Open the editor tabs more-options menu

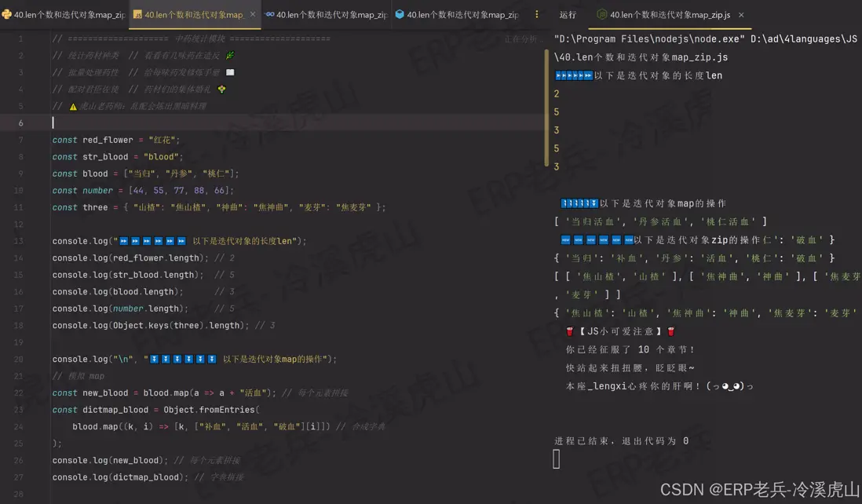[x=536, y=15]
